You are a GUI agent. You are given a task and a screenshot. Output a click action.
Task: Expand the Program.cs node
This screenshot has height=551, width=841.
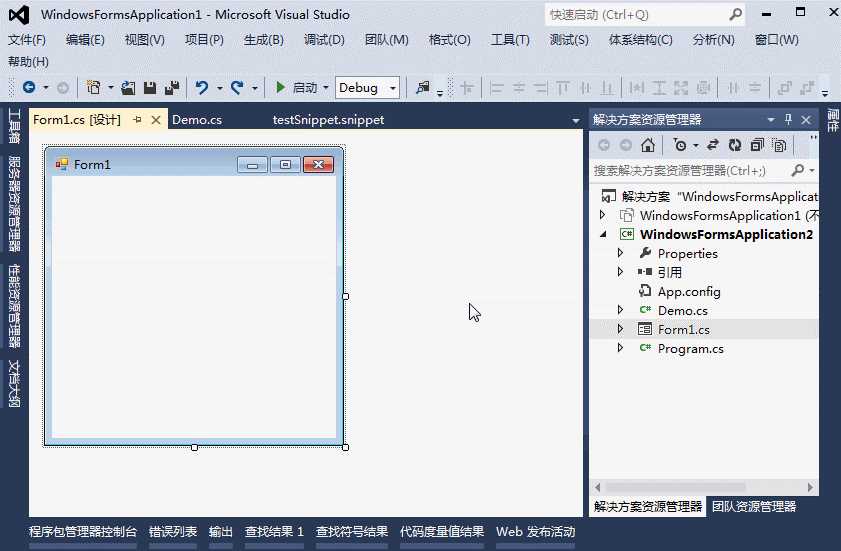[x=620, y=348]
